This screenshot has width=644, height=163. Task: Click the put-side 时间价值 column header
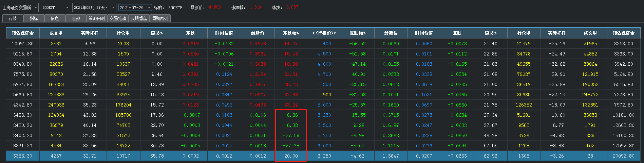(424, 33)
